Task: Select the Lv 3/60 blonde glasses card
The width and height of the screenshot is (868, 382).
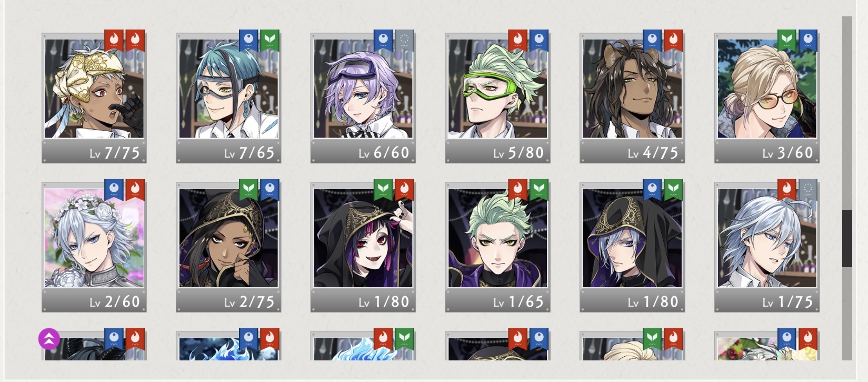Action: [767, 98]
